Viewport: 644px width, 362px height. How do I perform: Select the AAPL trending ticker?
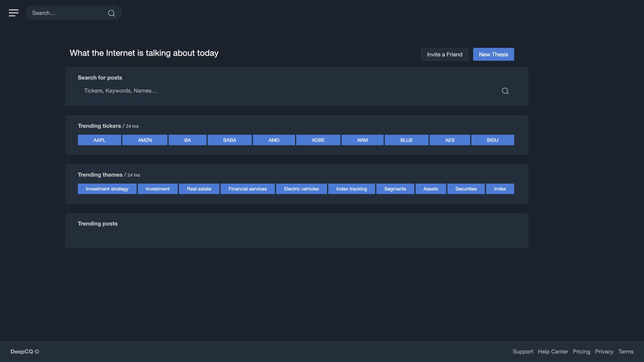tap(99, 140)
